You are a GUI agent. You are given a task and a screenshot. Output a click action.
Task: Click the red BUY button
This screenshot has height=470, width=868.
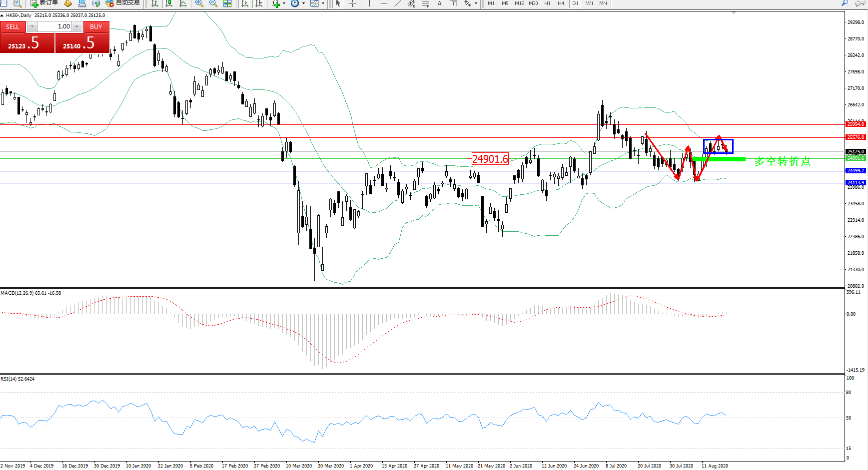(x=96, y=27)
